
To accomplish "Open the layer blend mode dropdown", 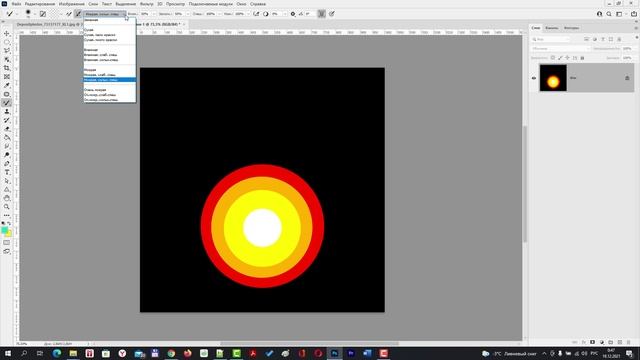I will (x=561, y=49).
